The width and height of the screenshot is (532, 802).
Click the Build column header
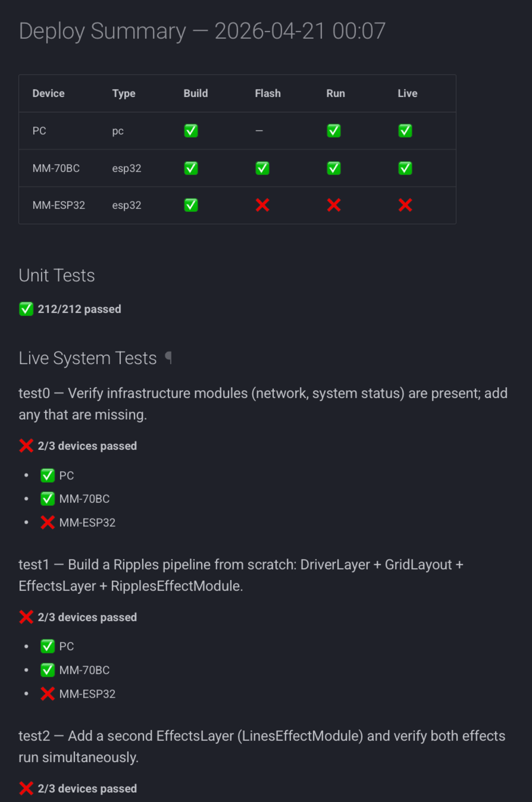195,93
